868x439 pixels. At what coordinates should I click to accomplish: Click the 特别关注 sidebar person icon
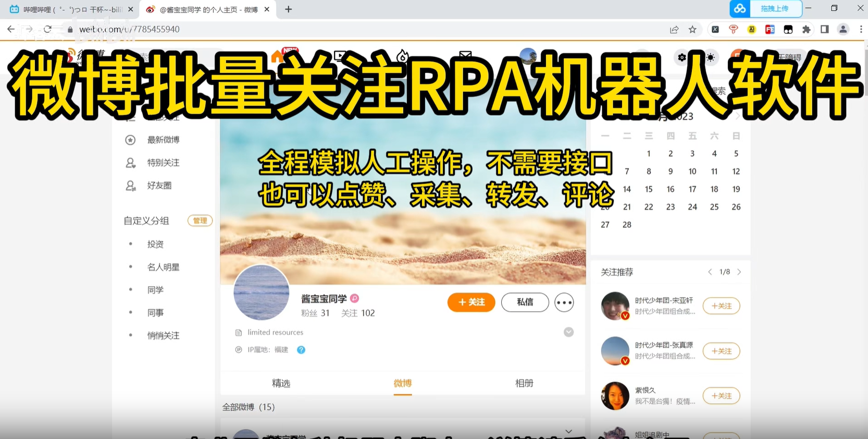(x=131, y=163)
